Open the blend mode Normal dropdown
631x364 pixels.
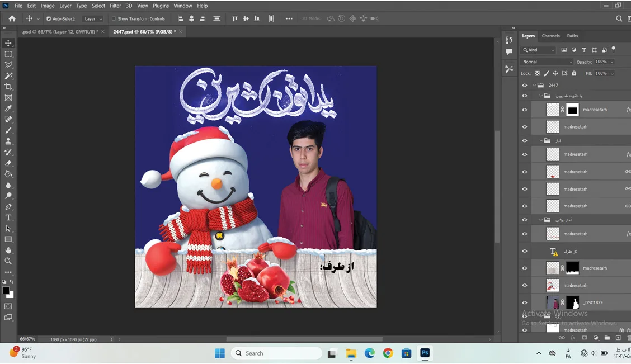547,62
